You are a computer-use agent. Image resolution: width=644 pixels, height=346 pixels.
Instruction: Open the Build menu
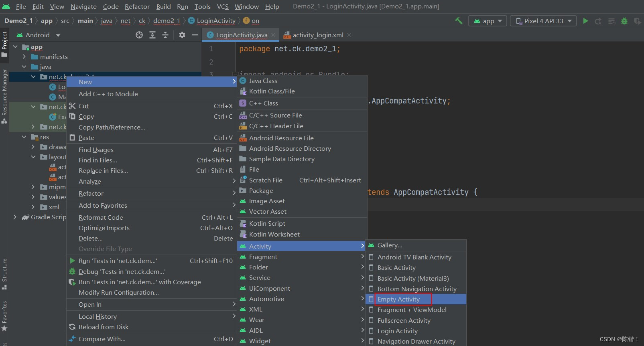(163, 6)
